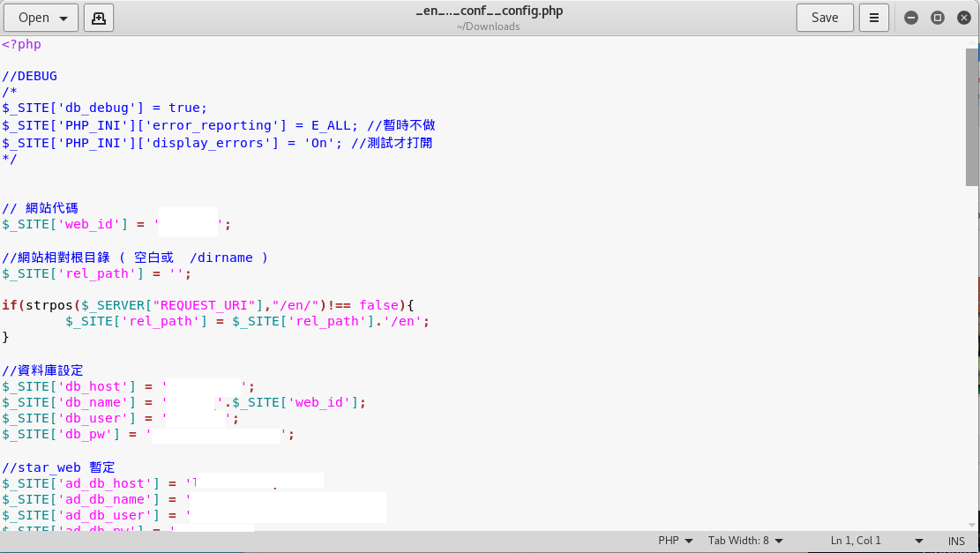This screenshot has height=553, width=980.
Task: Click the <?php opening tag line
Action: click(x=22, y=44)
